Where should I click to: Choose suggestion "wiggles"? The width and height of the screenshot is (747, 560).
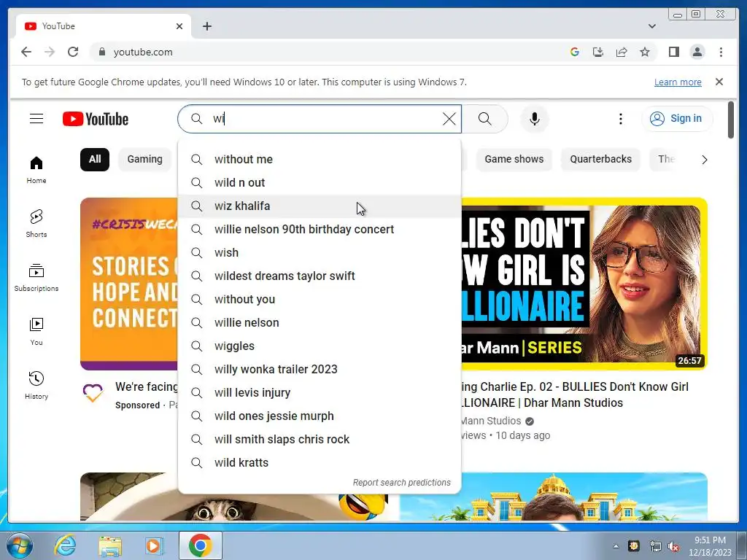[x=320, y=346]
